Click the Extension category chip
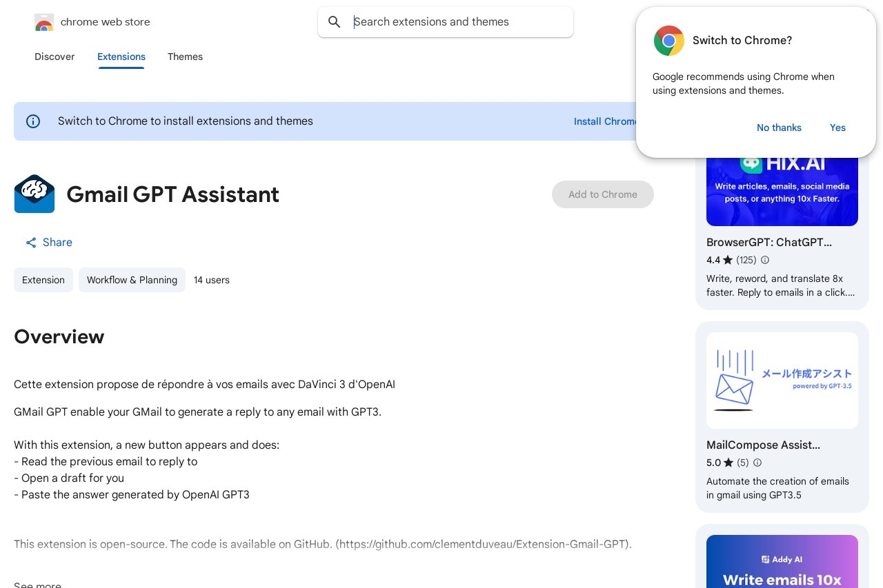The height and width of the screenshot is (588, 883). pyautogui.click(x=43, y=280)
